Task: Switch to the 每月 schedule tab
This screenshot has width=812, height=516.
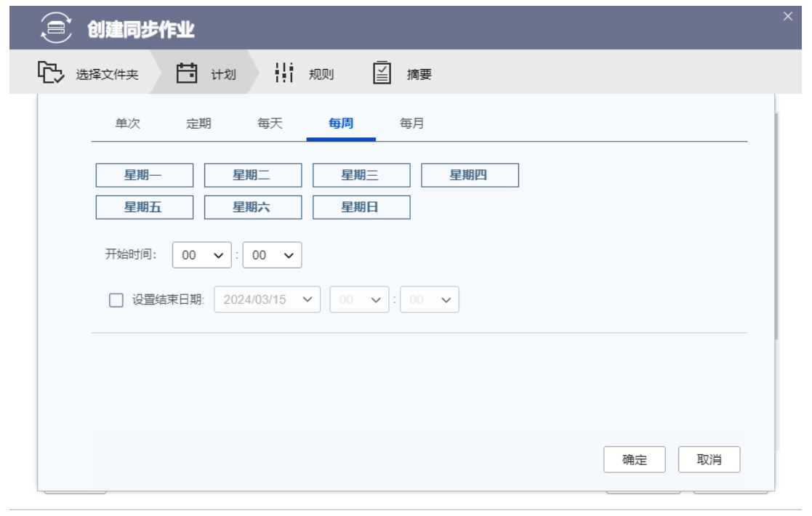Action: pos(411,124)
